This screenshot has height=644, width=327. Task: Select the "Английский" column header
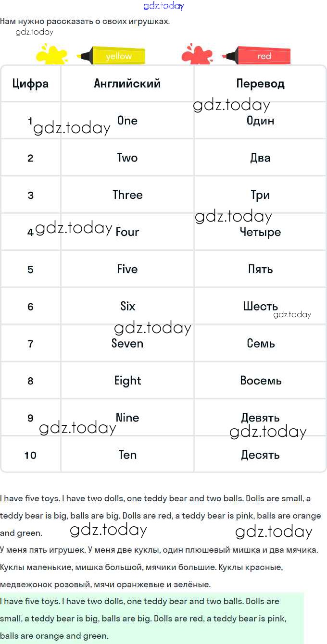tap(127, 83)
